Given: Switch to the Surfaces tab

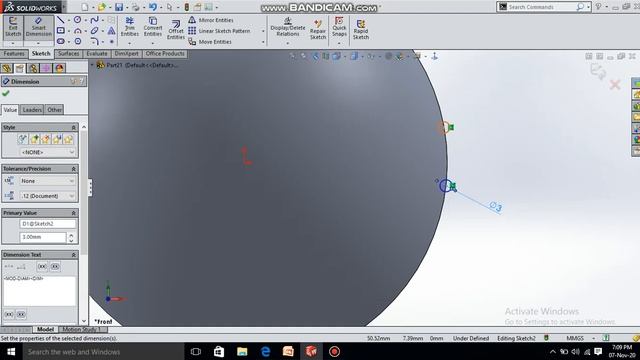Looking at the screenshot, I should coord(68,53).
